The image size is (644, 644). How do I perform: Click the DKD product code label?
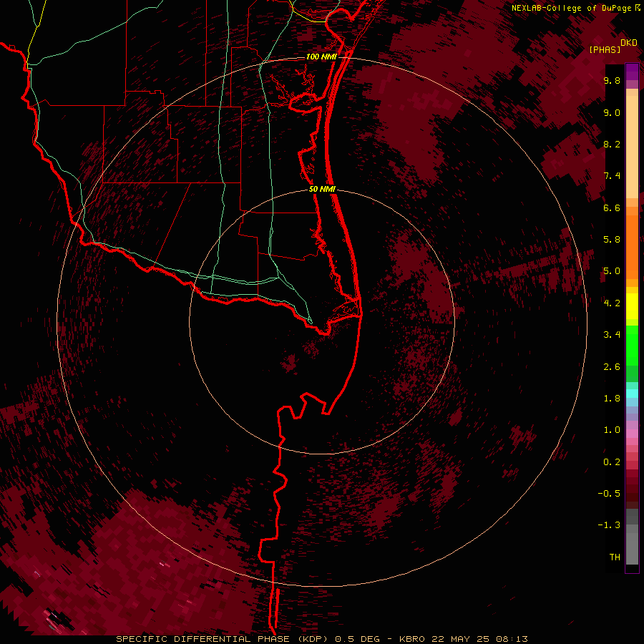pos(629,43)
